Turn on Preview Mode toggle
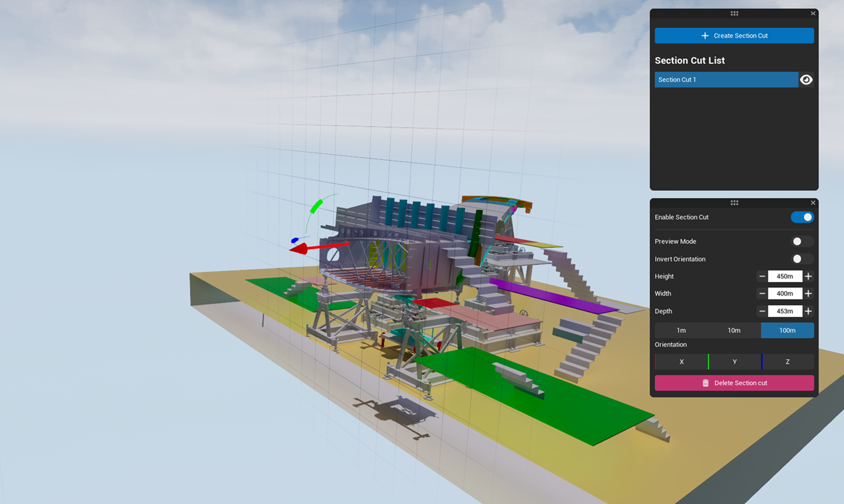This screenshot has width=844, height=504. click(x=802, y=242)
